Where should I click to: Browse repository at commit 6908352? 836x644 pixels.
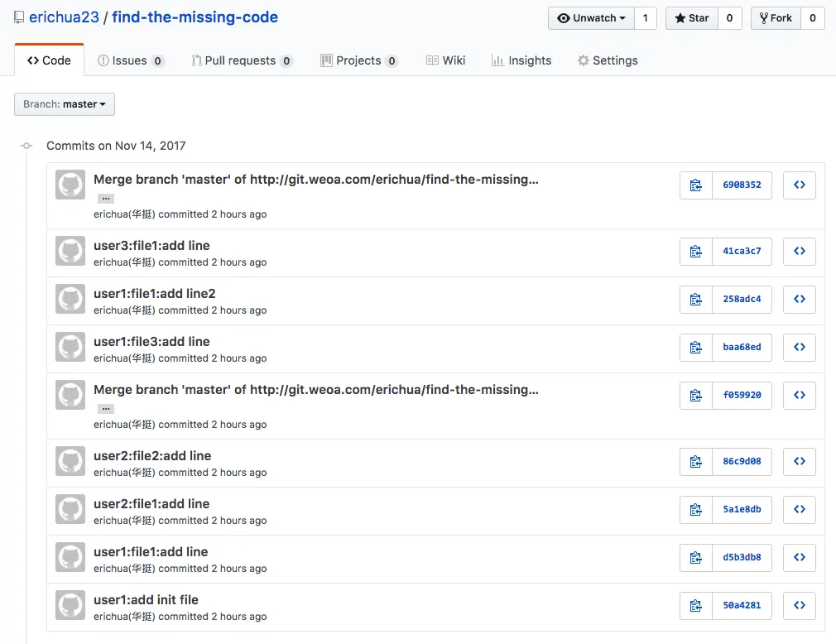(x=800, y=185)
